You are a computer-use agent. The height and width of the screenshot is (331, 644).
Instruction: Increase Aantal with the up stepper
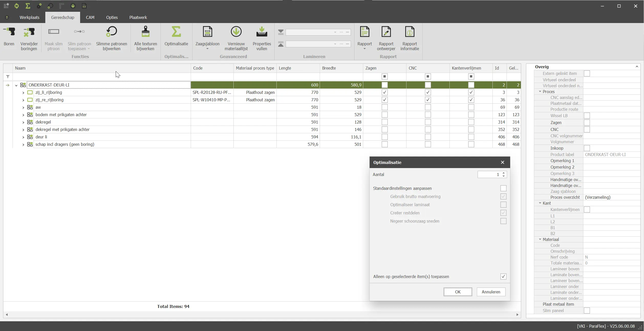pyautogui.click(x=503, y=173)
